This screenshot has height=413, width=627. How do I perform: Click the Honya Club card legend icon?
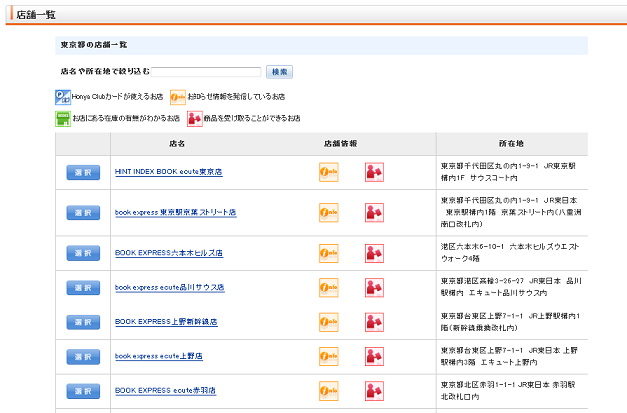63,97
